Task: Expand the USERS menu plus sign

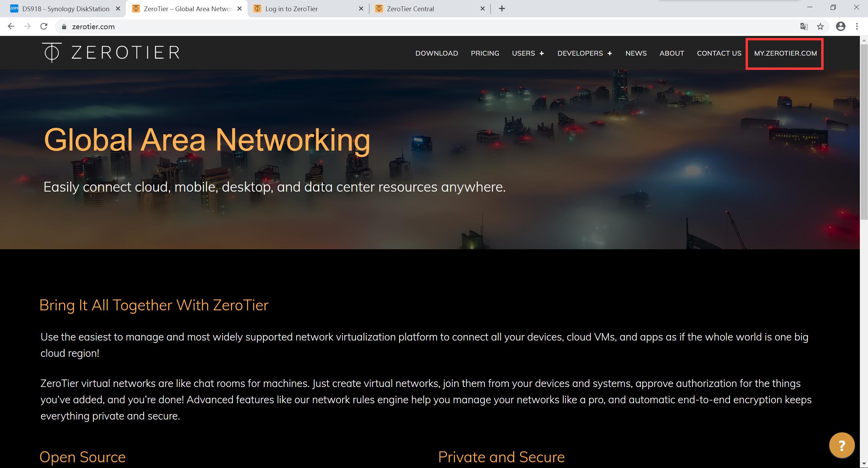Action: [x=542, y=54]
